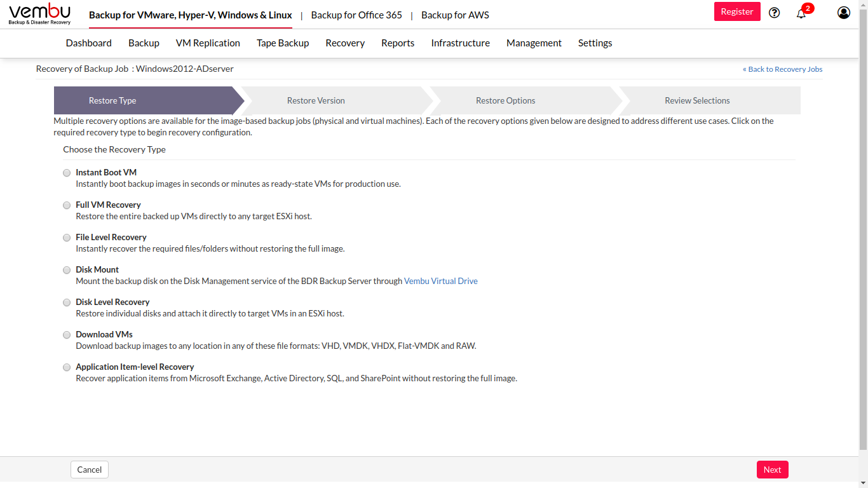The width and height of the screenshot is (868, 488).
Task: Open the Tape Backup menu
Action: pyautogui.click(x=283, y=43)
